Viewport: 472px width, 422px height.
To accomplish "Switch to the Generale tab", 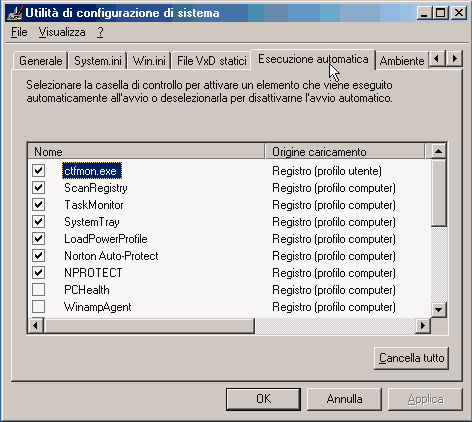I will (41, 61).
